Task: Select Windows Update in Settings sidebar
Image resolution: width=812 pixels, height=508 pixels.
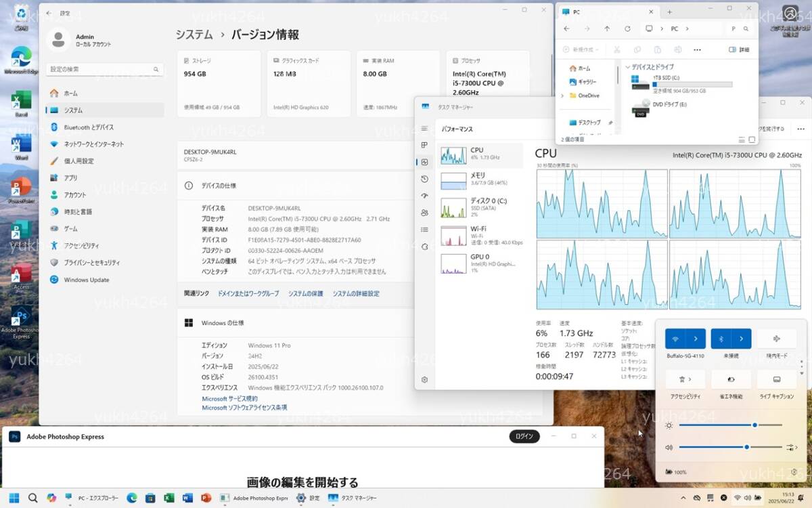Action: pos(86,280)
